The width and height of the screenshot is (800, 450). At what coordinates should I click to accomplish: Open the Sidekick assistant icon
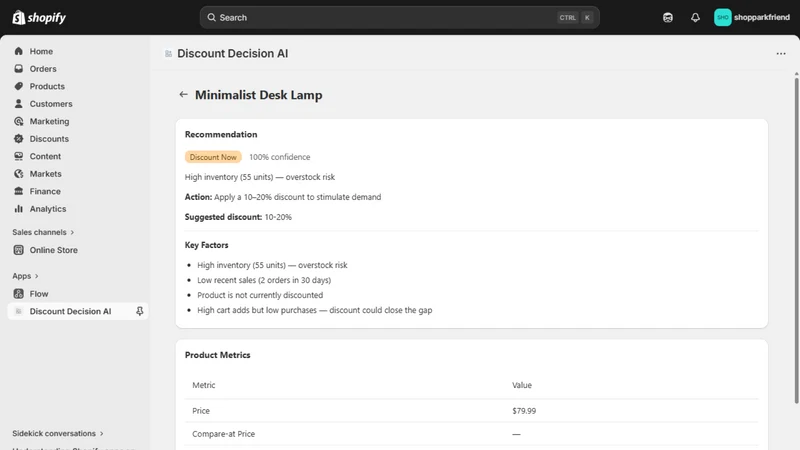point(668,17)
